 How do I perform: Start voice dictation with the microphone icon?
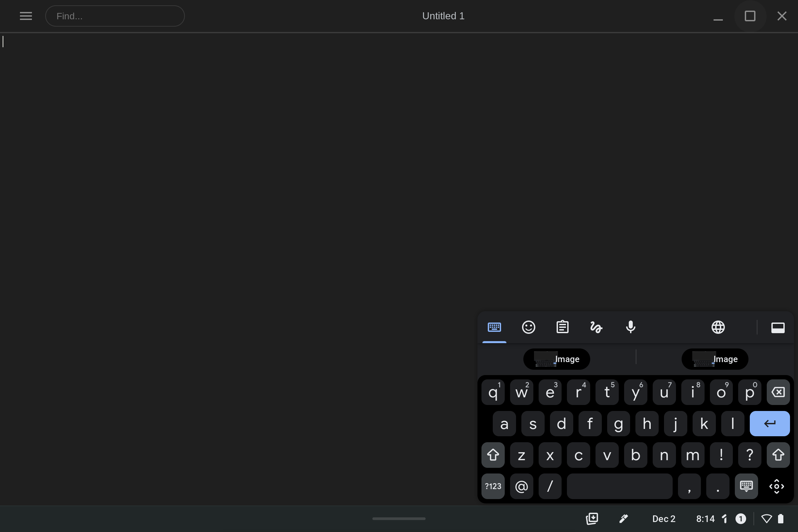pos(630,327)
